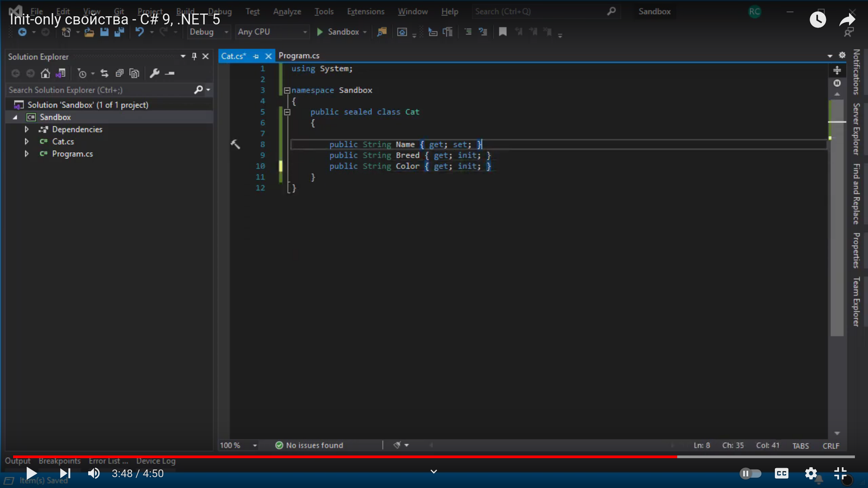
Task: Pin the Solution Explorer panel
Action: [x=194, y=56]
